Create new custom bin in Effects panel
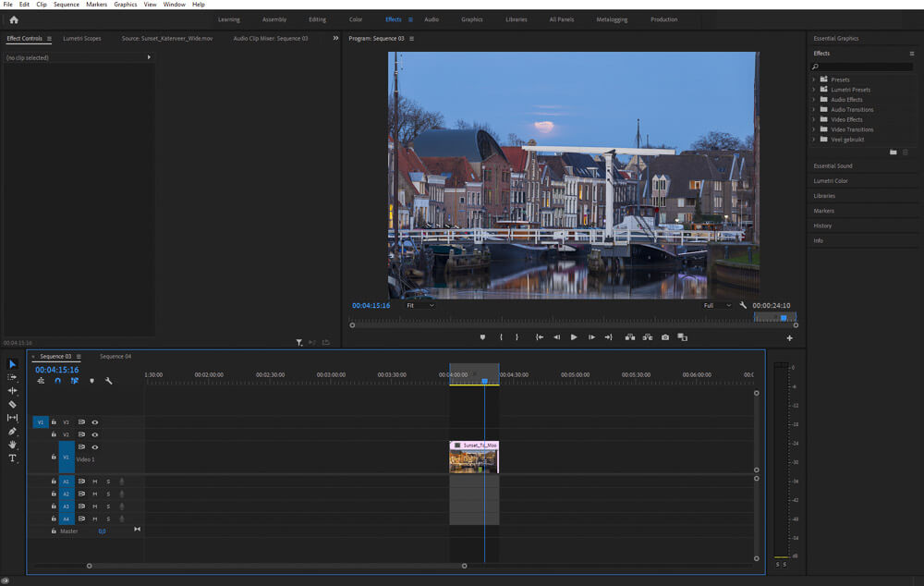 click(x=893, y=152)
